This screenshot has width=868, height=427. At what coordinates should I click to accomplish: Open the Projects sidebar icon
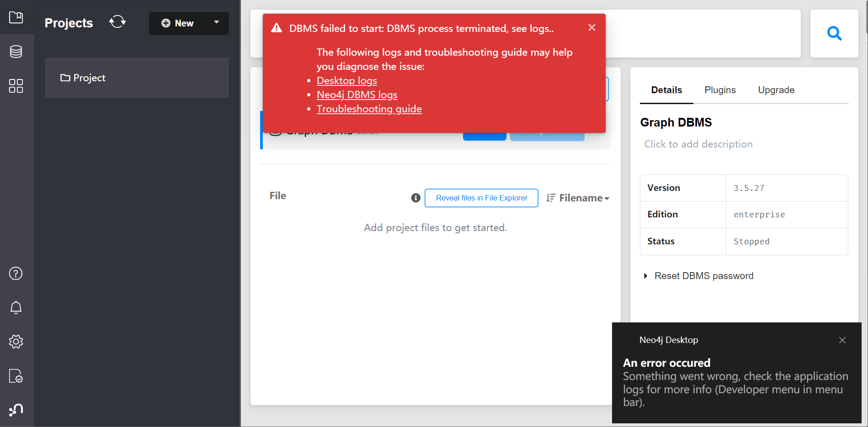pyautogui.click(x=16, y=17)
